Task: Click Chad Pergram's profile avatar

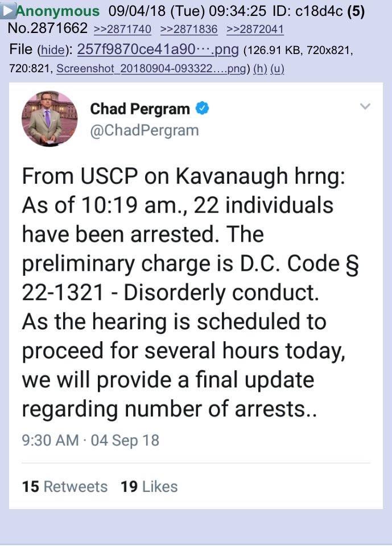Action: pos(49,119)
